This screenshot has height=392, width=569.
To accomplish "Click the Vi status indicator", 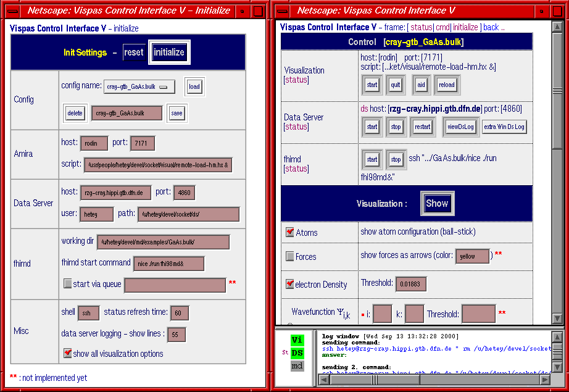I will click(x=297, y=340).
